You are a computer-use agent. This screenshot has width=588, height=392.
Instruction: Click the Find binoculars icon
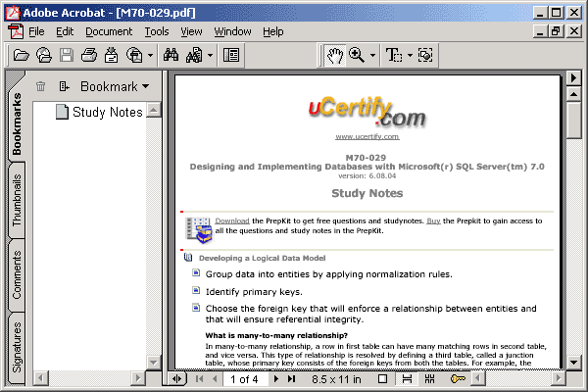tap(171, 55)
